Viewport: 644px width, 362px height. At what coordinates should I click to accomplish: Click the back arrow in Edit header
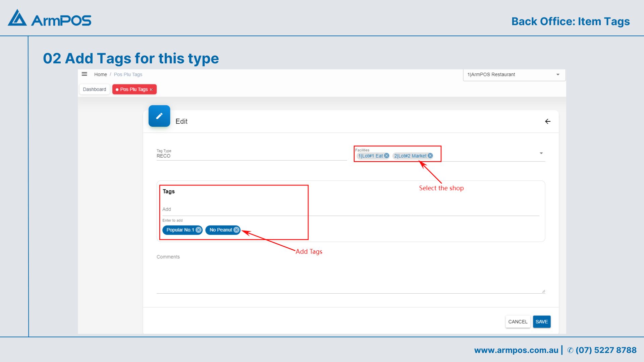(548, 121)
